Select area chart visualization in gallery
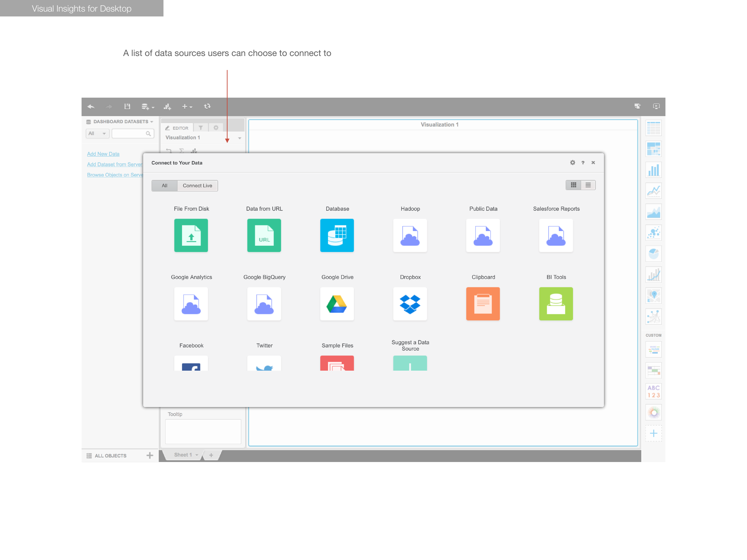The width and height of the screenshot is (747, 560). pos(654,212)
